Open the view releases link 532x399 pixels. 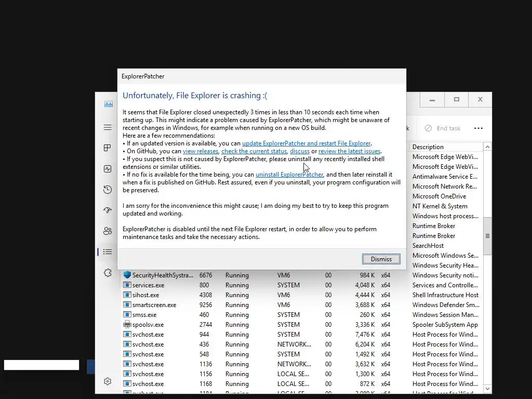(x=201, y=151)
